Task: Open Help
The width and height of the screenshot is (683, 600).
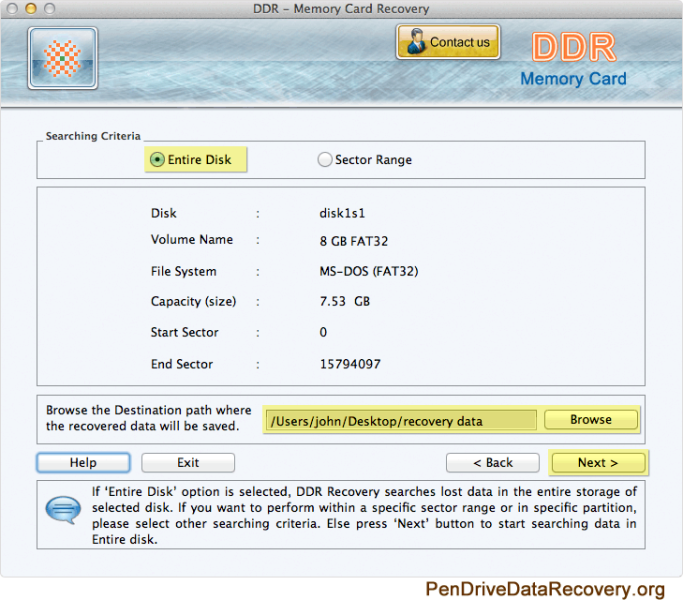Action: [x=83, y=462]
